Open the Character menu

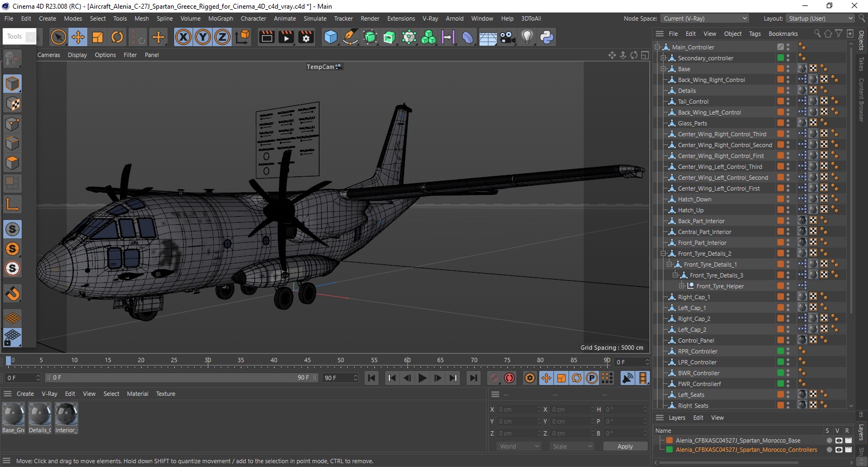[x=253, y=18]
